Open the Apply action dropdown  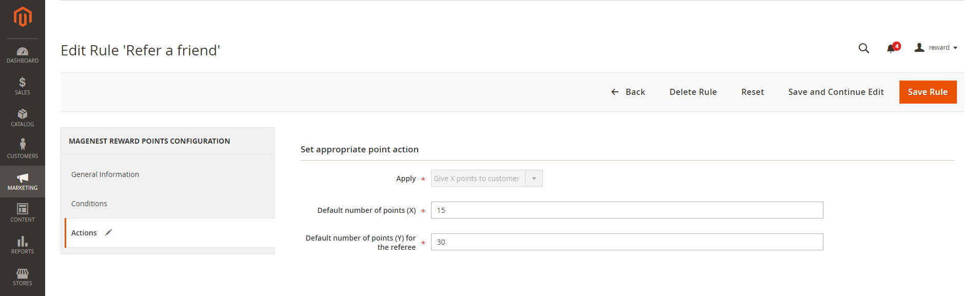click(486, 179)
